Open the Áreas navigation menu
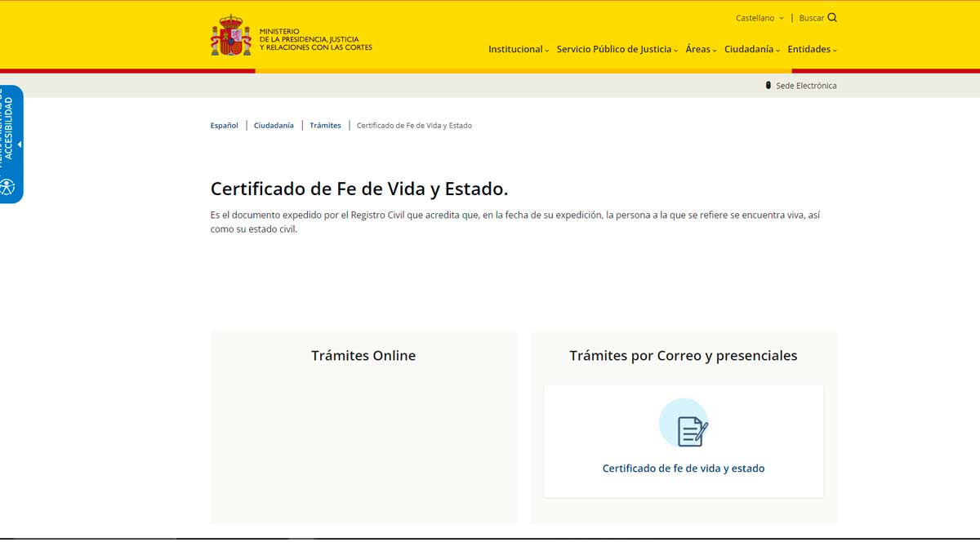This screenshot has height=551, width=980. point(700,50)
